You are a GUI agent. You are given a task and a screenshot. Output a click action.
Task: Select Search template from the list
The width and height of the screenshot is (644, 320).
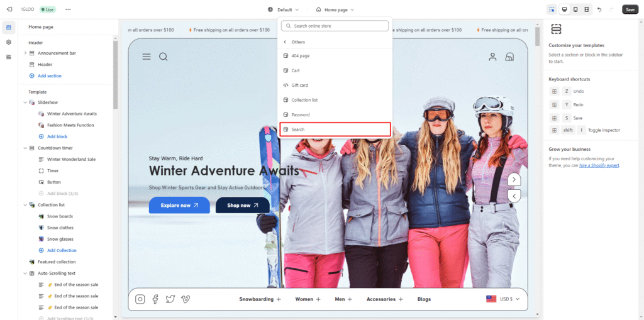pyautogui.click(x=335, y=130)
